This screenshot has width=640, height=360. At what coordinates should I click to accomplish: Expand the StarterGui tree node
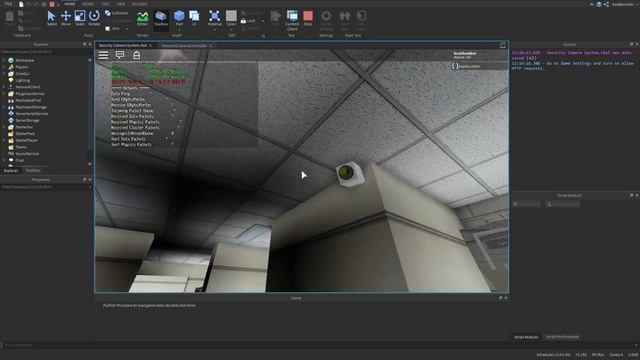[4, 127]
